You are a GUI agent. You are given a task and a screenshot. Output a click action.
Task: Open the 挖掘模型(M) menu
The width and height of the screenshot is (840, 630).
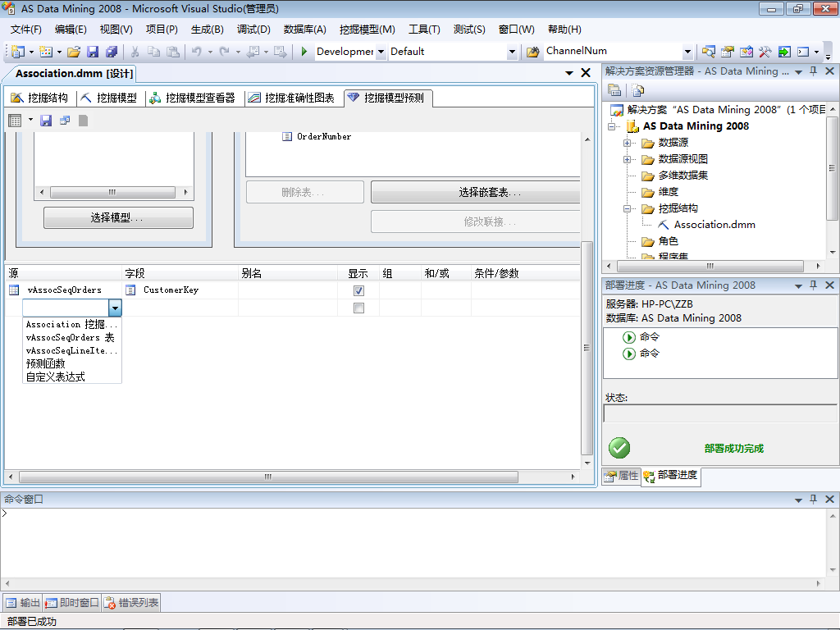(367, 30)
